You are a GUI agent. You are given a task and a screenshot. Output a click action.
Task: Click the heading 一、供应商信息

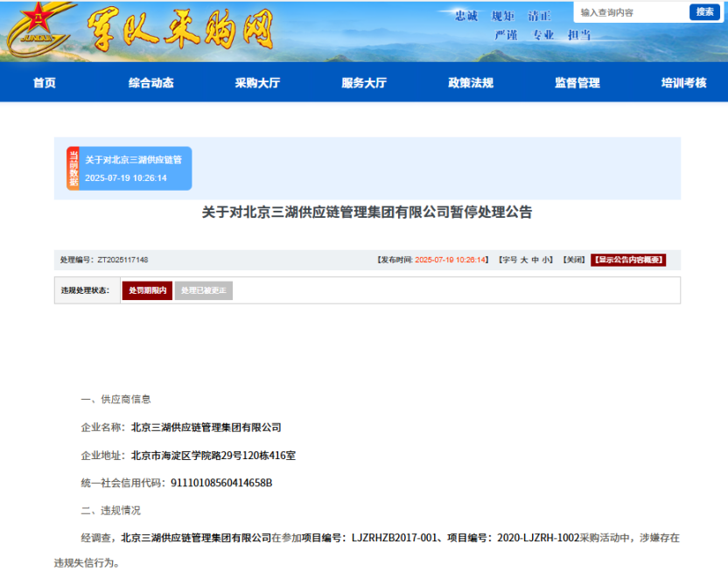(115, 399)
